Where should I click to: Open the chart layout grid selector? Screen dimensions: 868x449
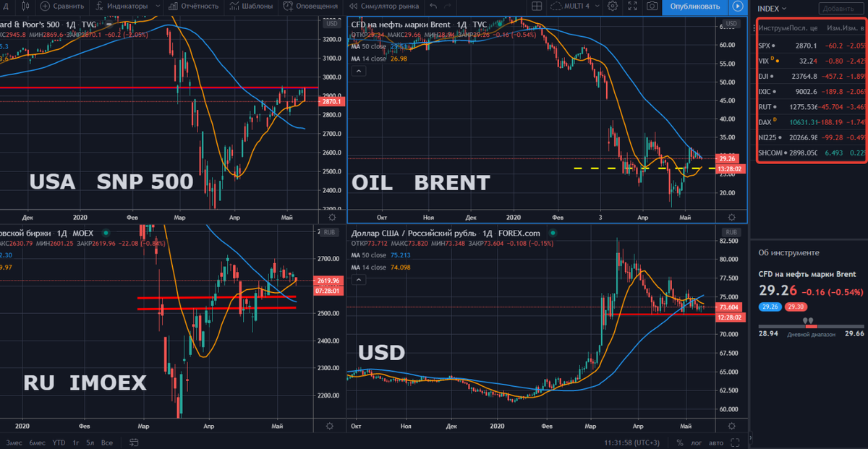pyautogui.click(x=536, y=7)
